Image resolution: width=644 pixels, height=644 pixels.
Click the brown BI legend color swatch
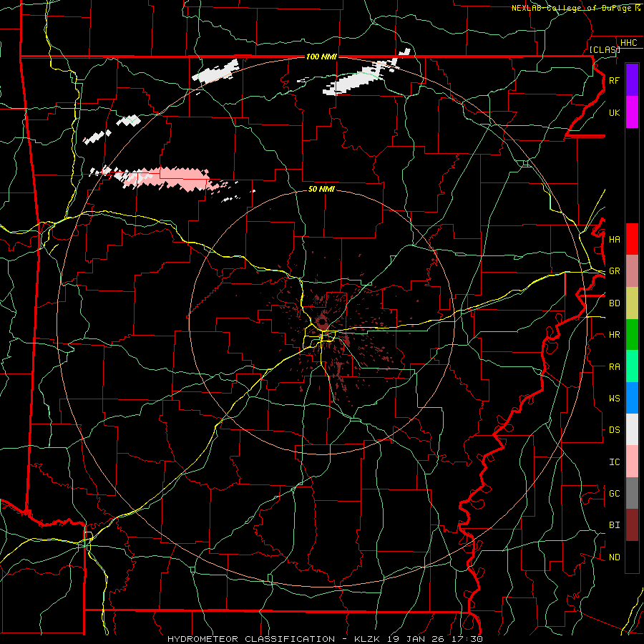(632, 525)
